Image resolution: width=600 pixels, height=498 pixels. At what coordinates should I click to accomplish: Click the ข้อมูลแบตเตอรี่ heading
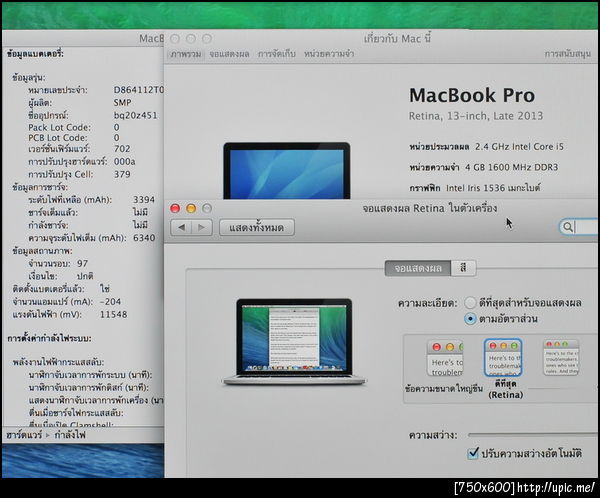(x=35, y=54)
